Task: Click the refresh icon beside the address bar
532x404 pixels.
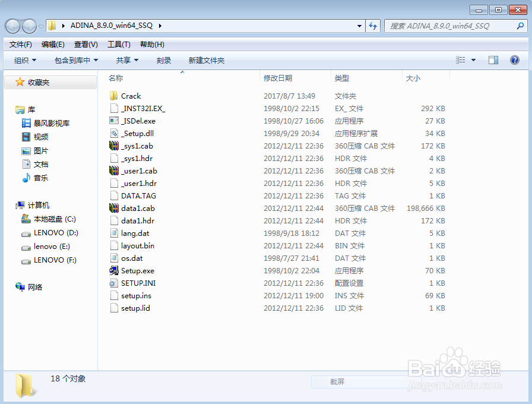Action: pos(373,26)
